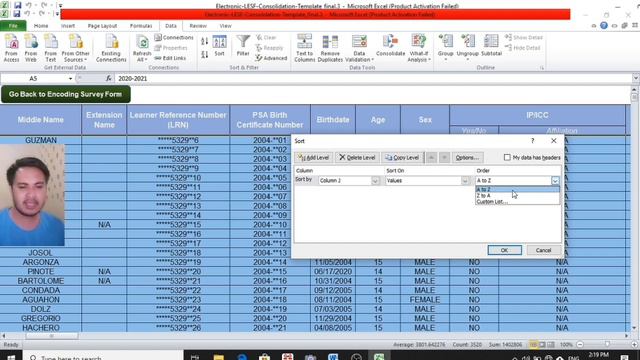Switch to the Home ribbon tab
This screenshot has width=640, height=360.
pyautogui.click(x=41, y=26)
